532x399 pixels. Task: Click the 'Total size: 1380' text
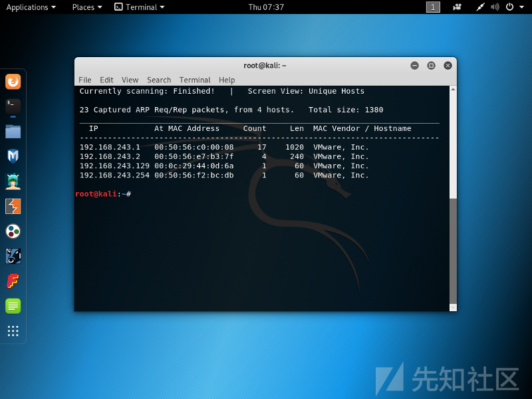click(x=346, y=110)
